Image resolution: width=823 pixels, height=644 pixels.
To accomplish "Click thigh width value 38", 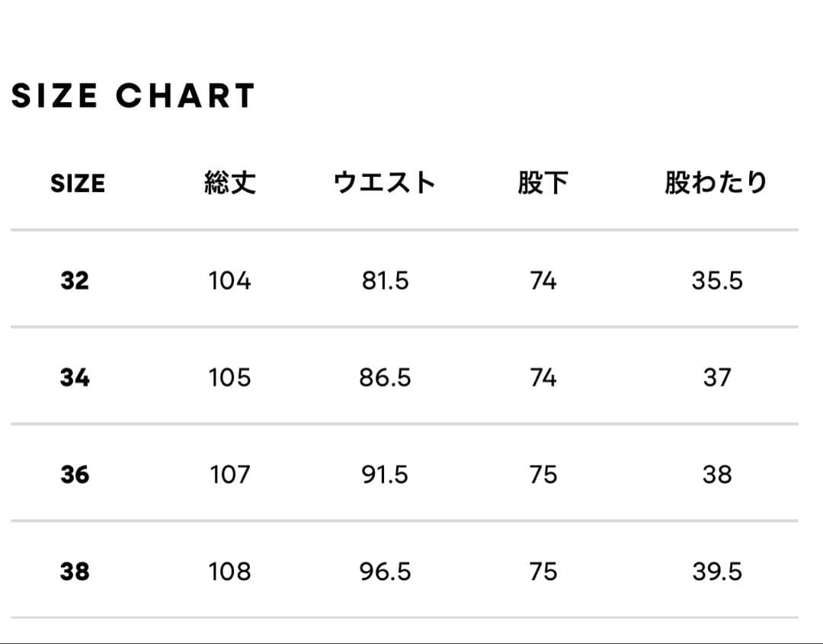I will (717, 475).
